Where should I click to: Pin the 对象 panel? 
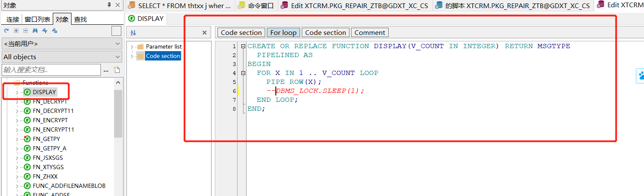tap(109, 5)
